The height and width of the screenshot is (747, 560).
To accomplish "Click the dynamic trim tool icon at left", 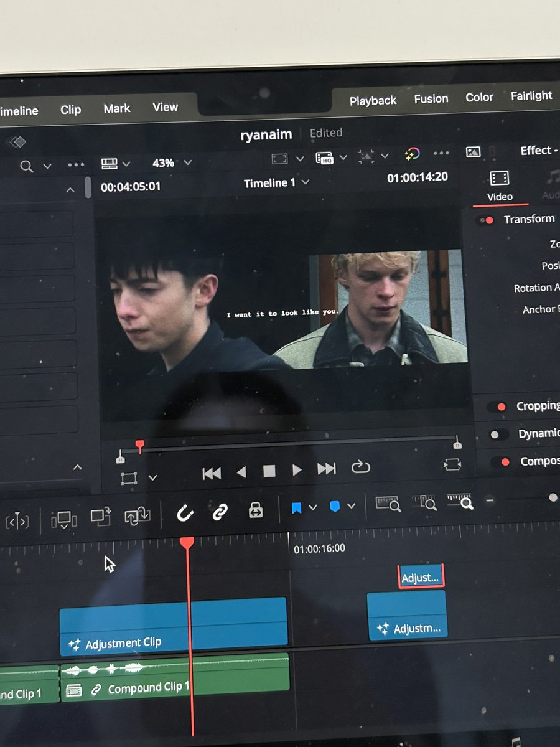I will coord(17,520).
